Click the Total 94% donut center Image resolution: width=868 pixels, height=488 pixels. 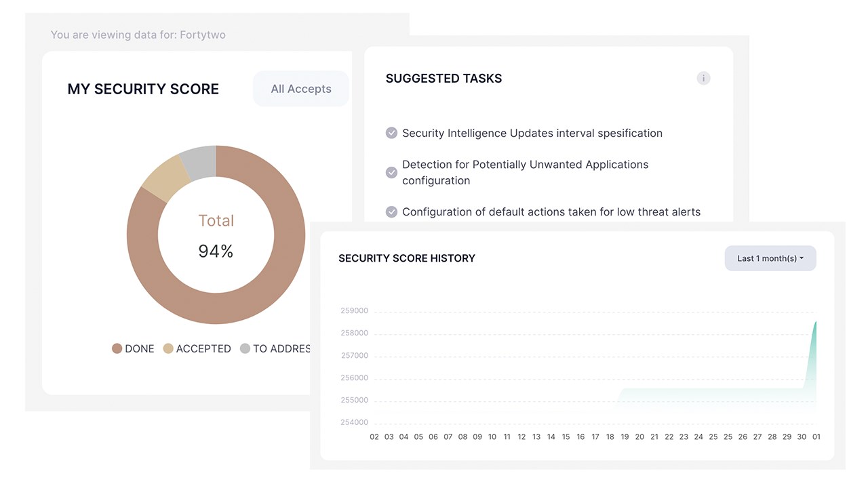pos(216,236)
